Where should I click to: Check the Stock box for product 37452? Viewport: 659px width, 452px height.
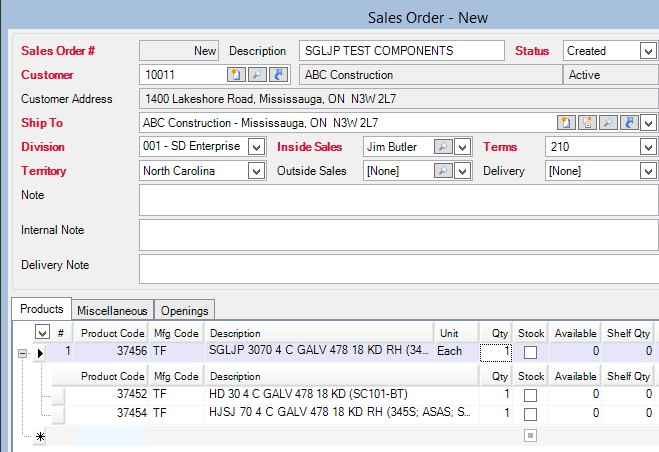(x=530, y=395)
